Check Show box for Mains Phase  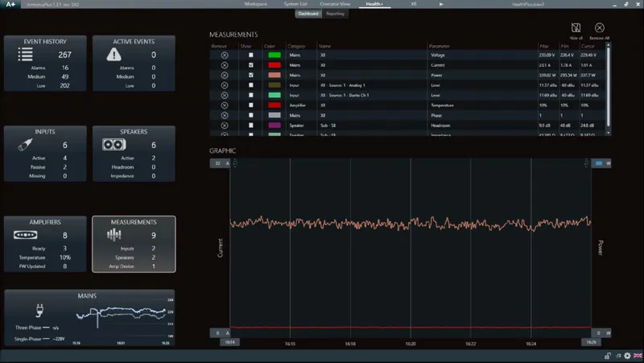click(251, 115)
